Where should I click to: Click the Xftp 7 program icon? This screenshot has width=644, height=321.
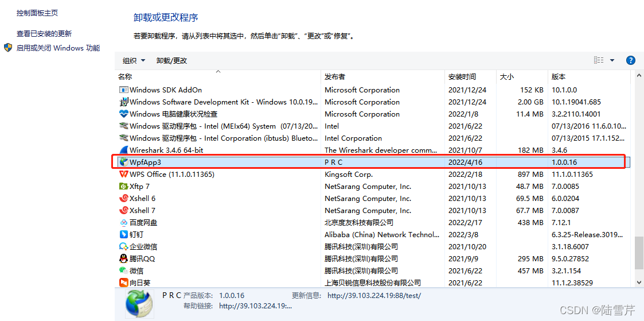124,186
